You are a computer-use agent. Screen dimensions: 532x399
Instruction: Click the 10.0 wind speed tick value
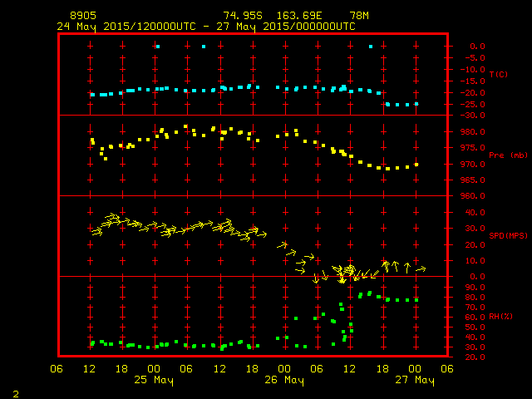point(475,261)
